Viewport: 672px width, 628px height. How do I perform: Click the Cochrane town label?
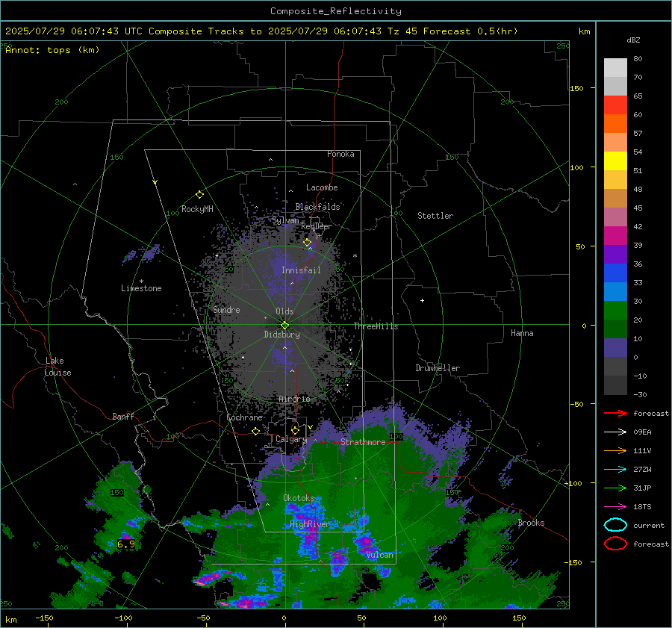[244, 417]
